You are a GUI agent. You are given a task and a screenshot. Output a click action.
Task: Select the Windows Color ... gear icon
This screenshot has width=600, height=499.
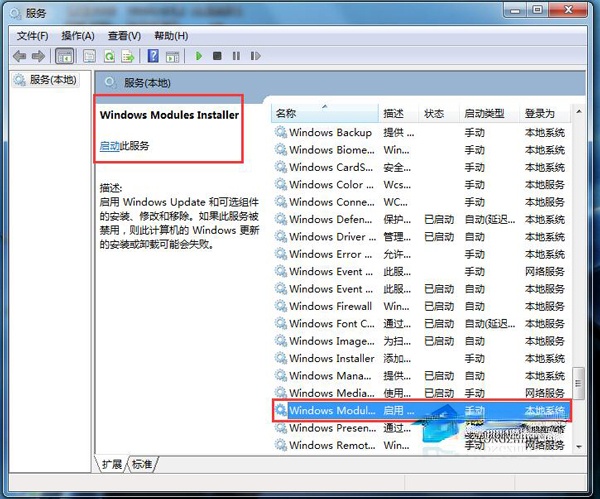[x=280, y=184]
